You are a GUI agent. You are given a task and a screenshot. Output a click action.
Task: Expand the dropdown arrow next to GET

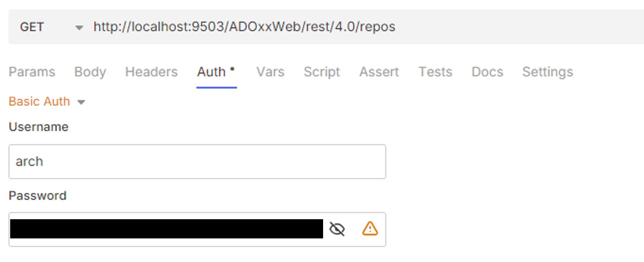[x=79, y=27]
